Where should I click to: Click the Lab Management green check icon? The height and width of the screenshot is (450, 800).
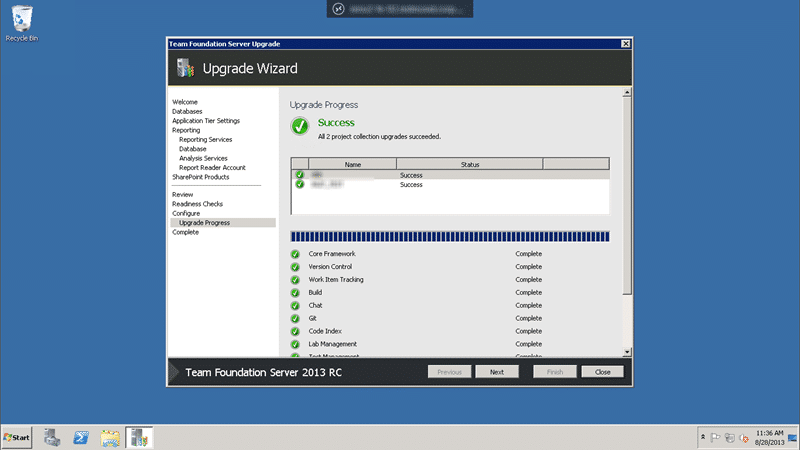[x=295, y=344]
